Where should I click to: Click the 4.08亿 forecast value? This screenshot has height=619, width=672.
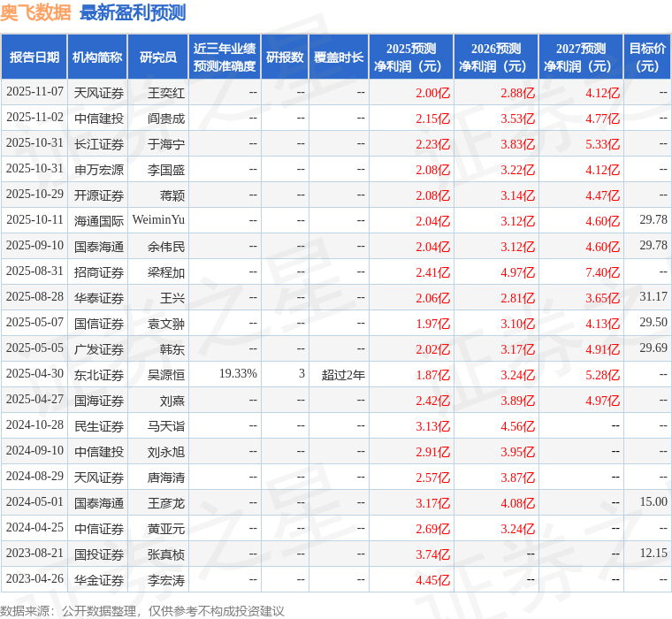click(518, 503)
